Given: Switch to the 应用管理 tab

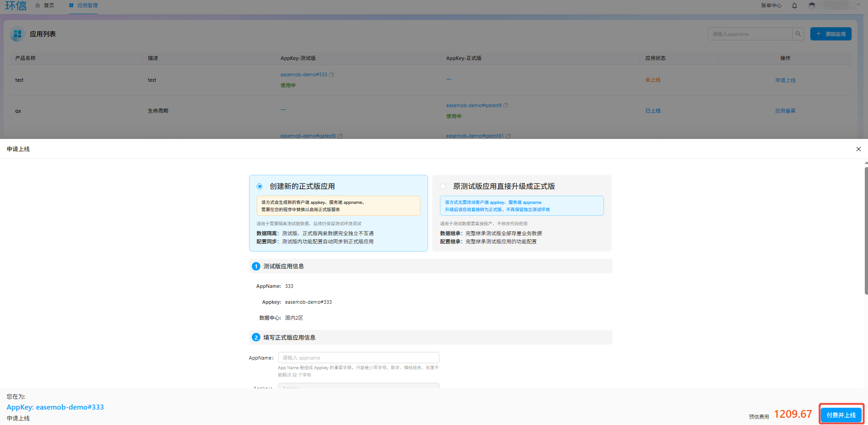Looking at the screenshot, I should [x=83, y=5].
